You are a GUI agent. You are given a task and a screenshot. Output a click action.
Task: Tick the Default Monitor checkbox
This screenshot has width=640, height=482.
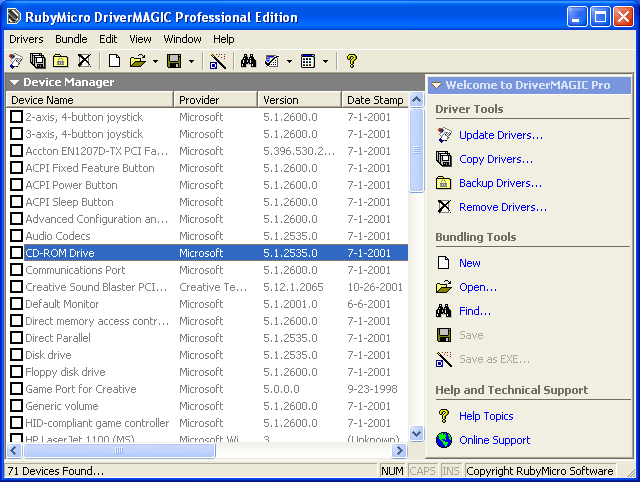click(16, 304)
